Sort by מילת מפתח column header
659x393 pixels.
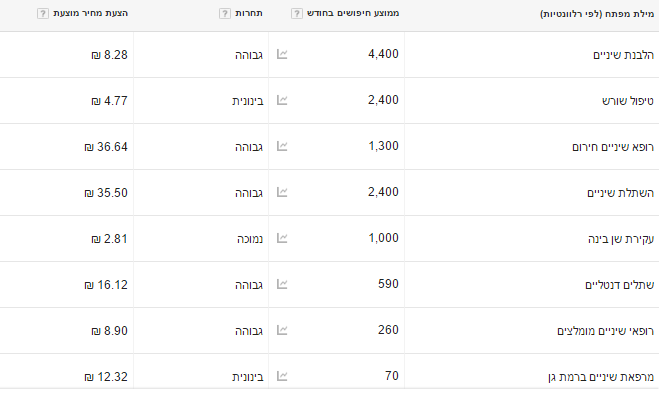click(597, 14)
